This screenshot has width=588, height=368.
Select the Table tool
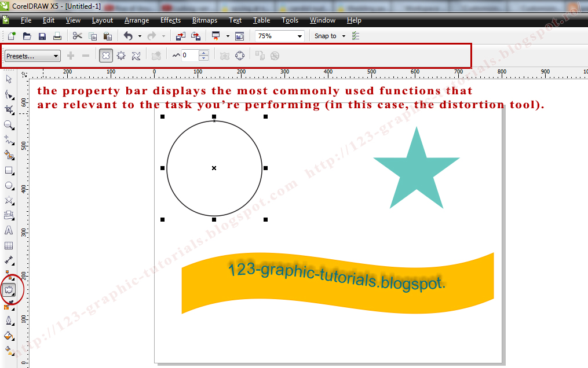click(8, 245)
